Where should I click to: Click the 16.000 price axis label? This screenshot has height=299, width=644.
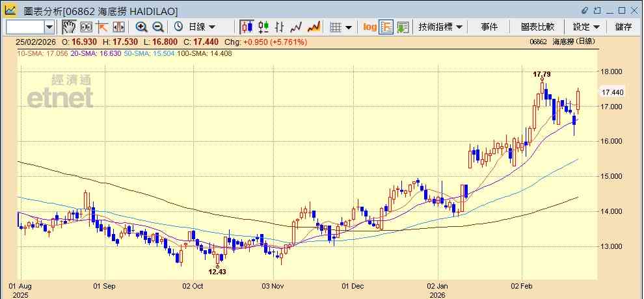point(611,142)
